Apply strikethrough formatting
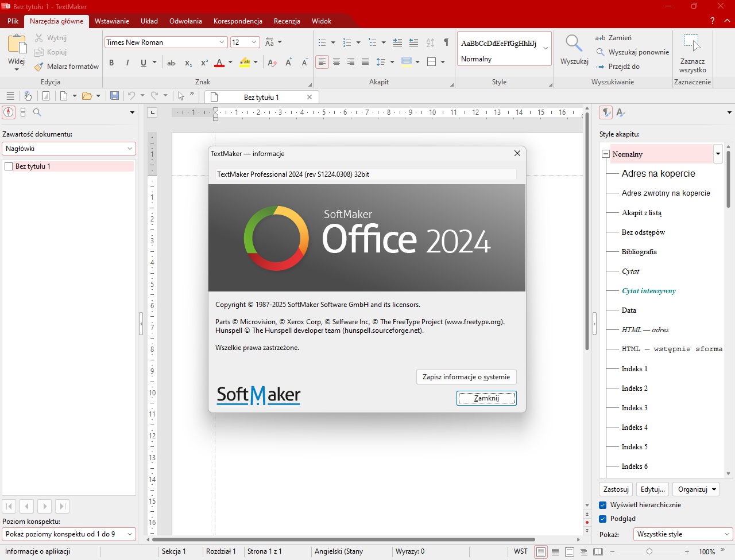Viewport: 735px width, 560px height. point(171,63)
